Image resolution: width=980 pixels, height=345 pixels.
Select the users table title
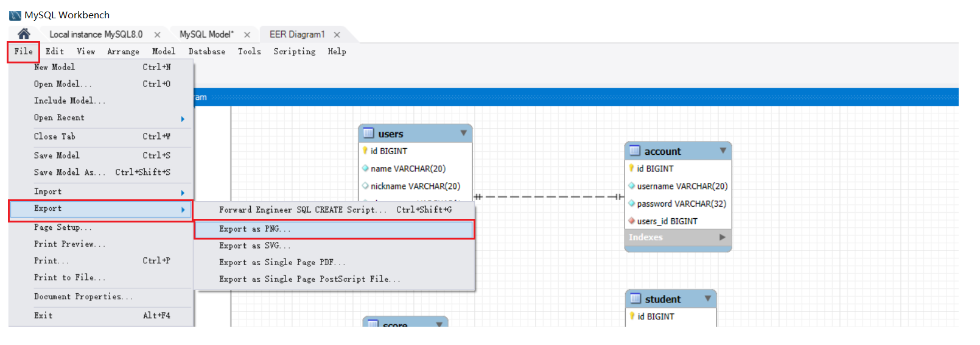tap(391, 134)
